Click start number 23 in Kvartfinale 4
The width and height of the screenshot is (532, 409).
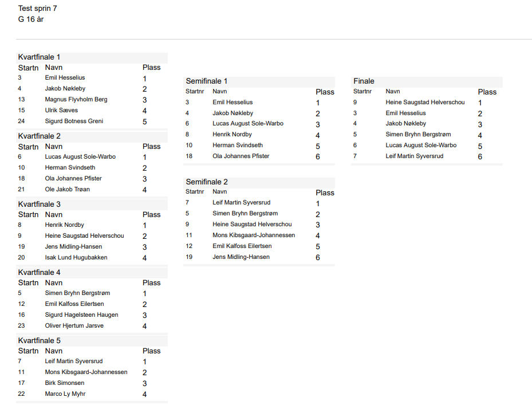(x=21, y=326)
